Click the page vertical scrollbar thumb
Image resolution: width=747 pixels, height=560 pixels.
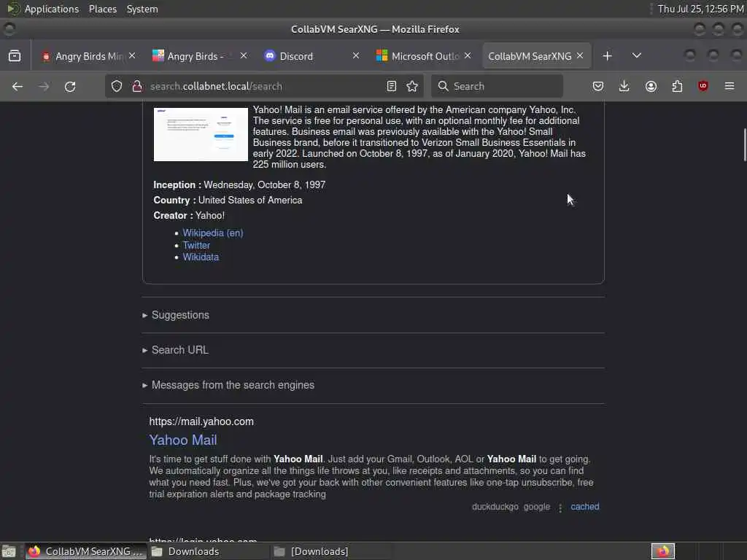[x=743, y=145]
